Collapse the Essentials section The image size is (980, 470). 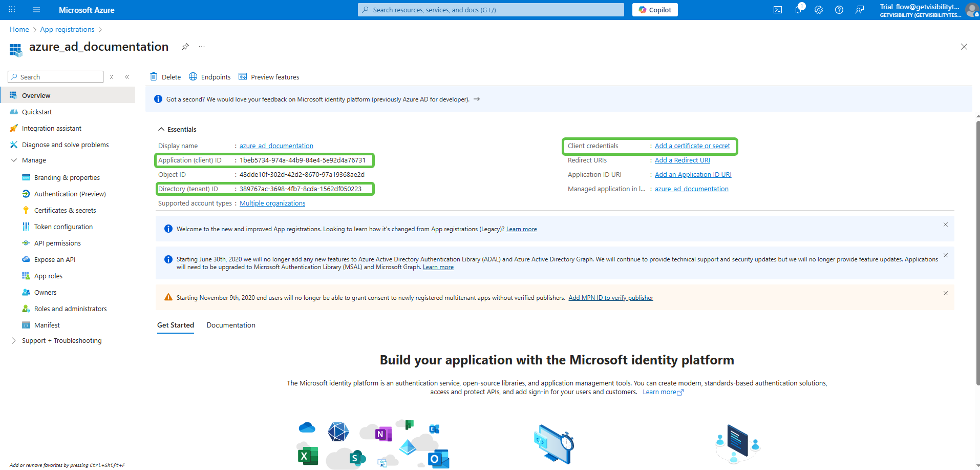pyautogui.click(x=161, y=129)
